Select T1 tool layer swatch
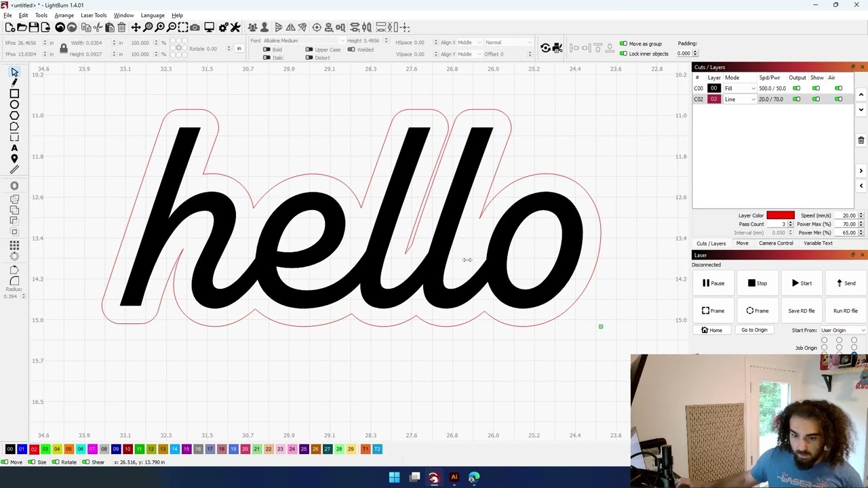Viewport: 868px width, 488px height. coord(366,449)
